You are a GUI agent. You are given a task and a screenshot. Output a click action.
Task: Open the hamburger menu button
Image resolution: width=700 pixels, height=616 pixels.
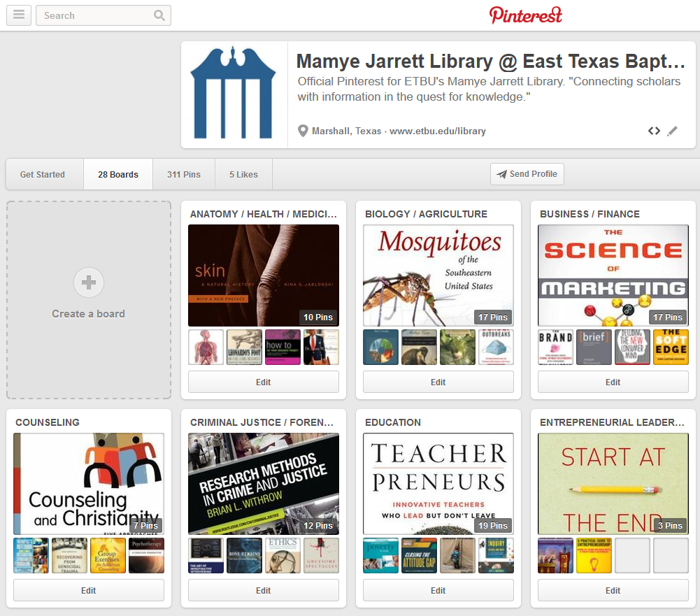pos(19,15)
